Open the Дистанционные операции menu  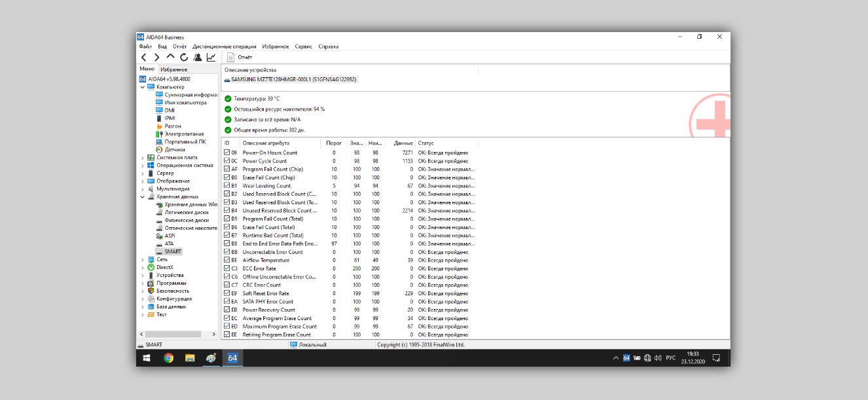tap(225, 46)
